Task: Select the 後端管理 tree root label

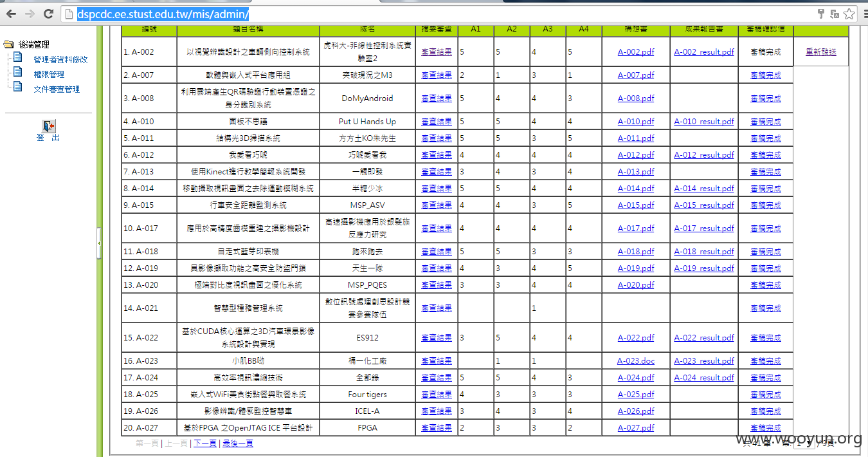Action: pos(33,44)
